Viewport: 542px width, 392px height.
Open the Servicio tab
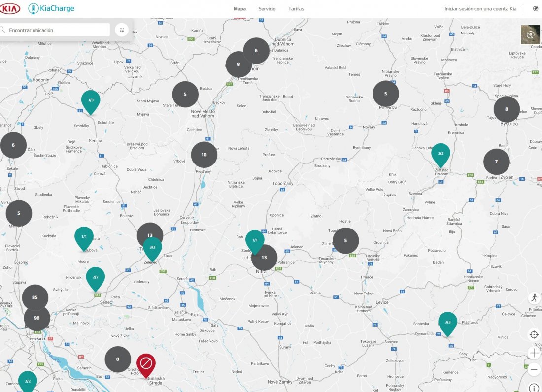267,9
